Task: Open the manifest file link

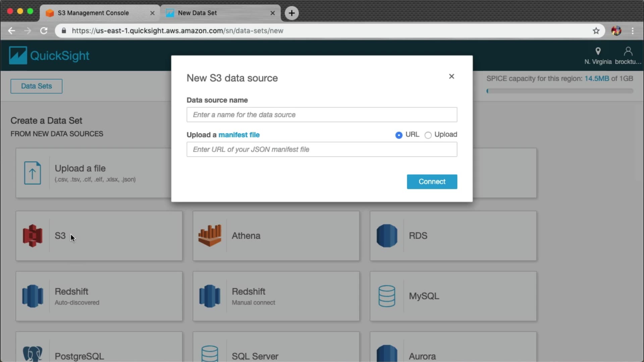Action: pyautogui.click(x=239, y=135)
